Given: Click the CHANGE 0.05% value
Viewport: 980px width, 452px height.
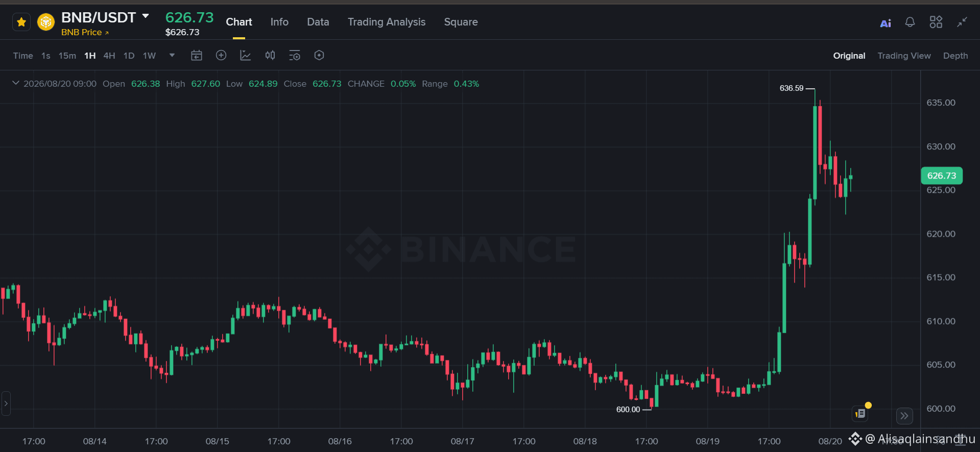Looking at the screenshot, I should (x=403, y=84).
